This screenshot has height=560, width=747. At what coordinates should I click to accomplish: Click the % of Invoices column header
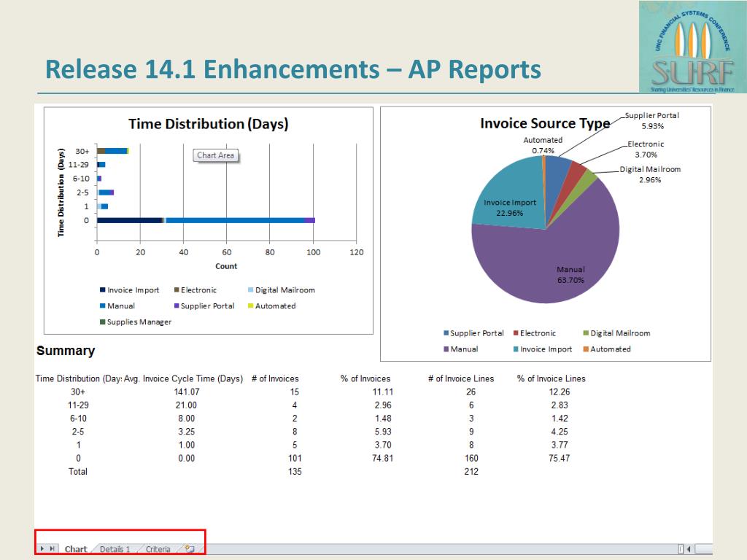pyautogui.click(x=365, y=378)
